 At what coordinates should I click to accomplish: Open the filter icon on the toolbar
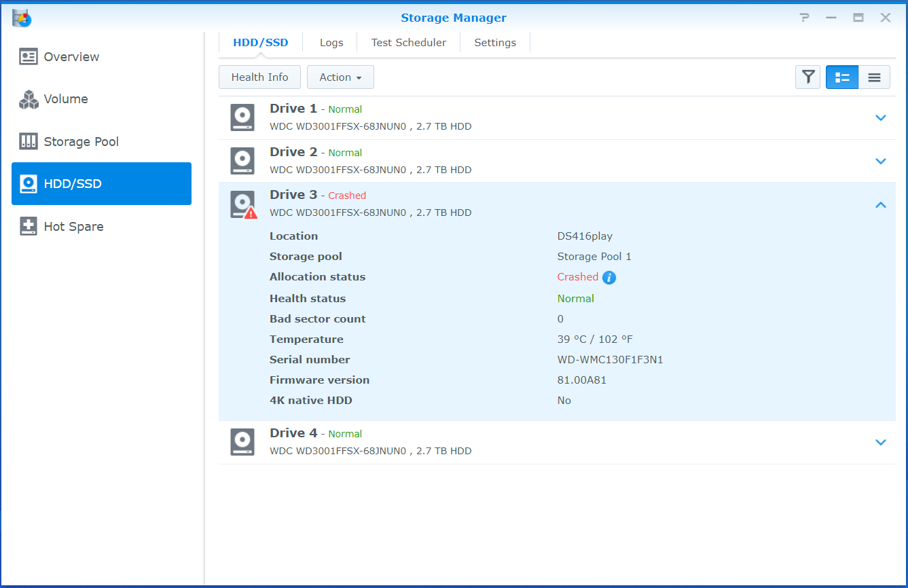[x=807, y=77]
